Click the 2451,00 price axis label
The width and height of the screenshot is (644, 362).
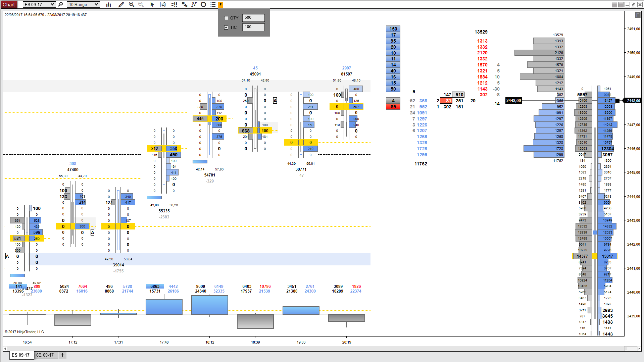tap(634, 29)
